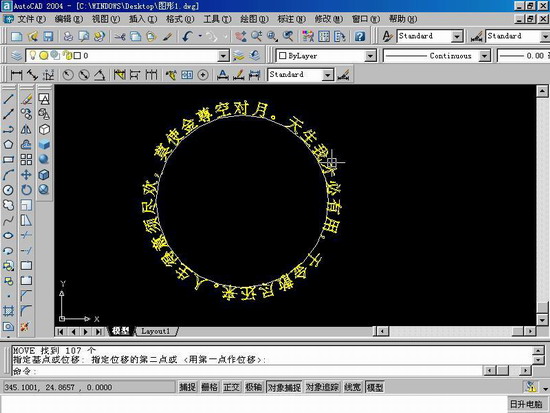The height and width of the screenshot is (413, 550).
Task: Select the Mirror modify tool
Action: 26,129
